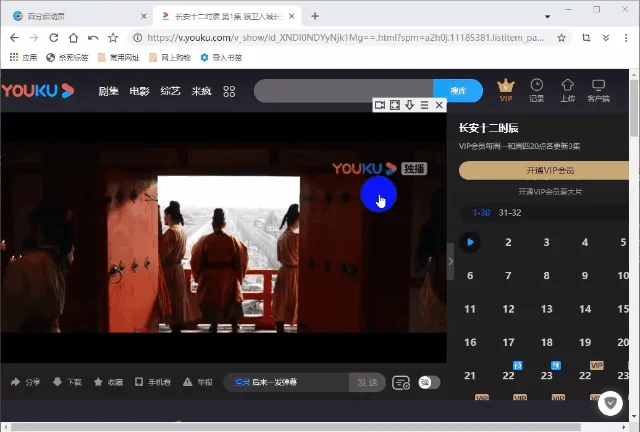Bookmark page with star icon left of URL
Screen dimensions: 640x432
tap(113, 38)
